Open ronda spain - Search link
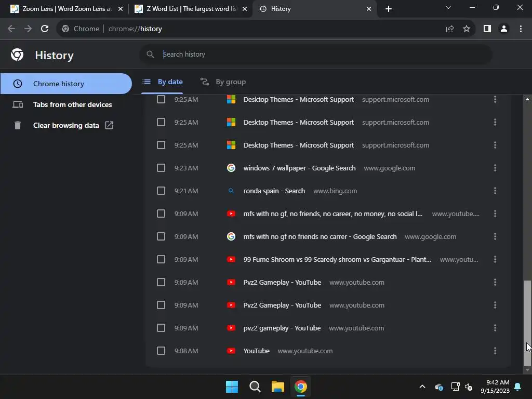532x399 pixels. pyautogui.click(x=274, y=191)
